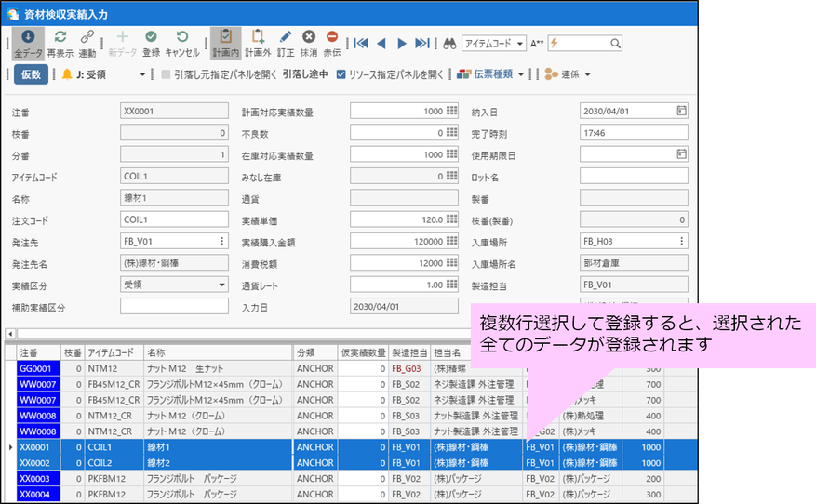Sort by アイテムコード column header
Image resolution: width=816 pixels, height=504 pixels.
[x=114, y=352]
